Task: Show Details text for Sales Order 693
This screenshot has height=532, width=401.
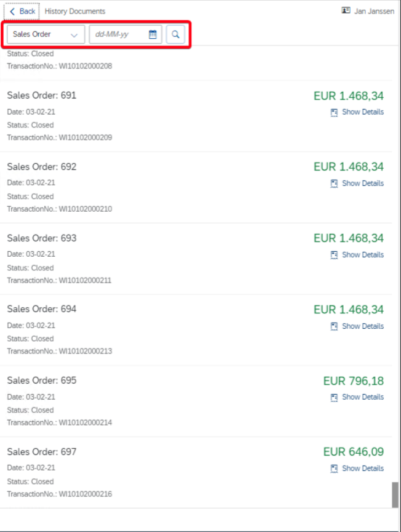Action: [x=363, y=255]
